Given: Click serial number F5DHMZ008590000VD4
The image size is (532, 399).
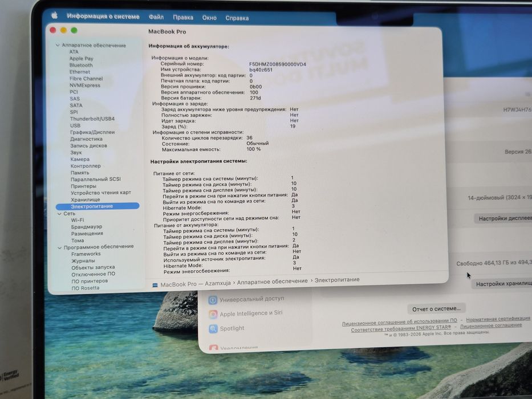Looking at the screenshot, I should [278, 64].
